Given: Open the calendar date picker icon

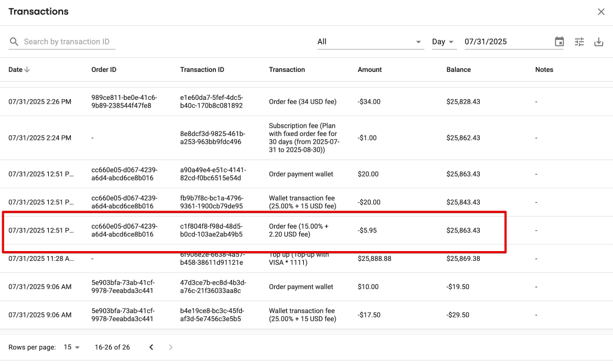Looking at the screenshot, I should 559,42.
